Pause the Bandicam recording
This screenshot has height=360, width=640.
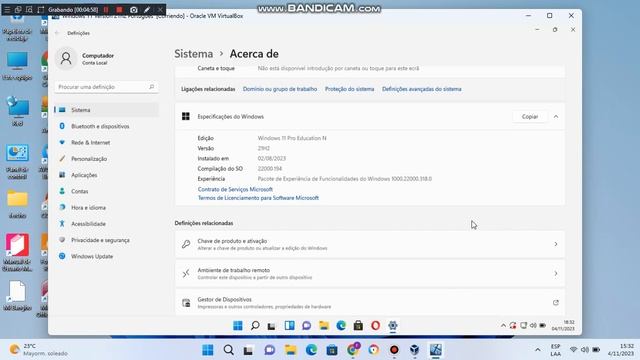coord(106,9)
